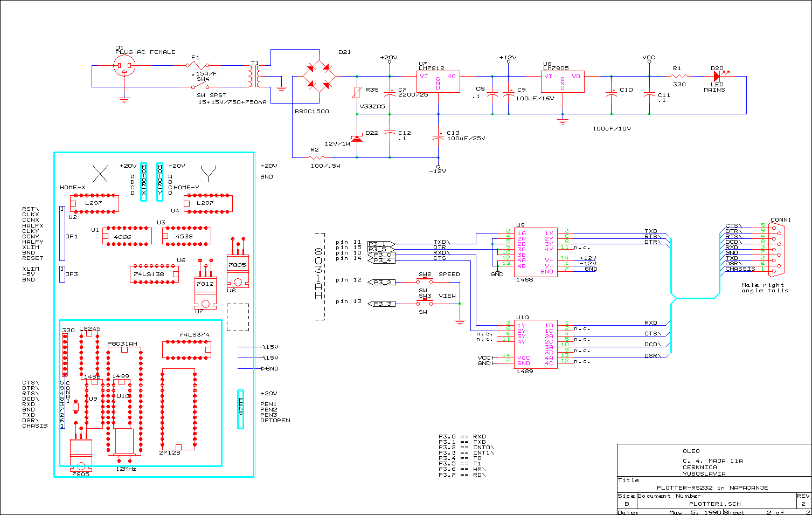
Task: Select the D20 mains LED symbol
Action: click(x=720, y=76)
